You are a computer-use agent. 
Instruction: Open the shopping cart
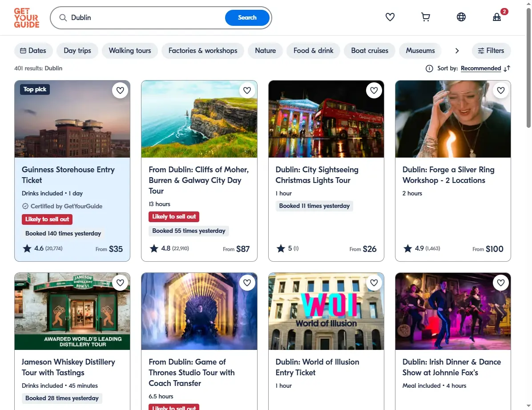(x=425, y=17)
